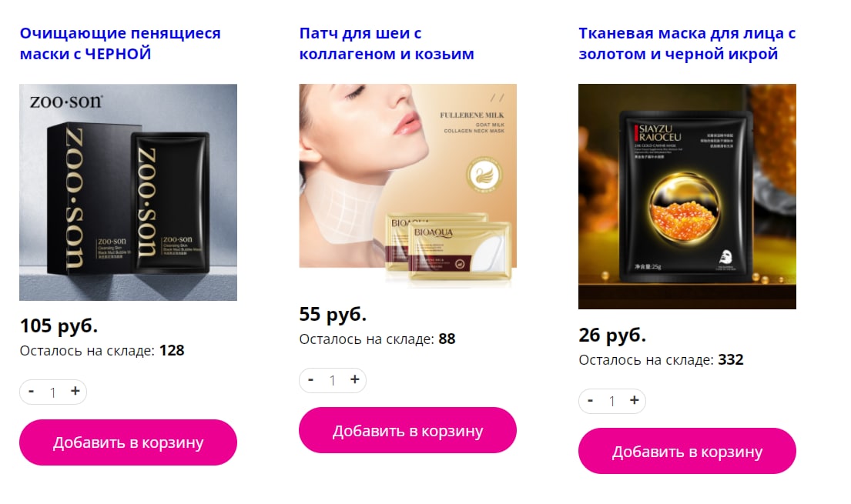Increase quantity for the 26 руб. caviar mask
Screen dimensions: 851x504
635,400
